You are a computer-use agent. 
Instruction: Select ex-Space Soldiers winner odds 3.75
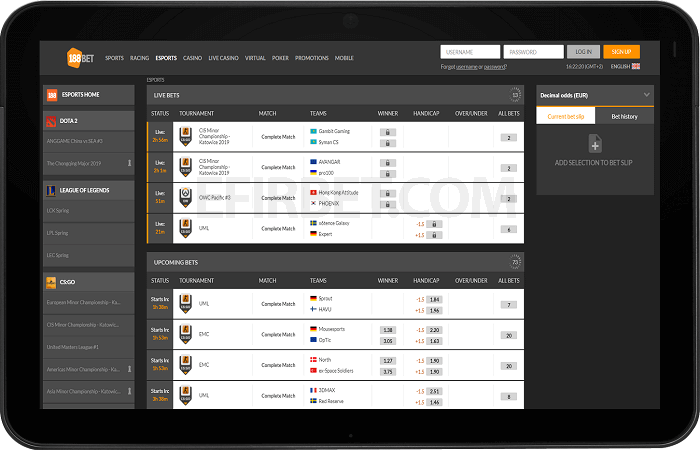(x=388, y=372)
